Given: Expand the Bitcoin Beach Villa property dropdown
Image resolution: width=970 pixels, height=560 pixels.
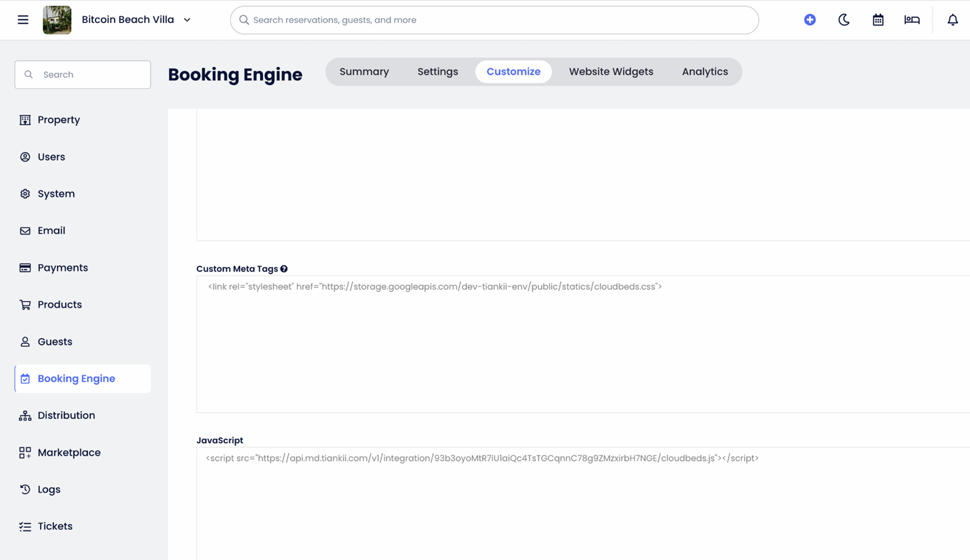Looking at the screenshot, I should [x=187, y=20].
